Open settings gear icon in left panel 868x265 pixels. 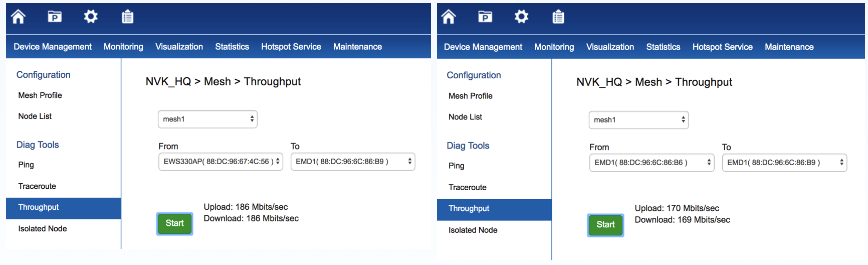[x=91, y=17]
